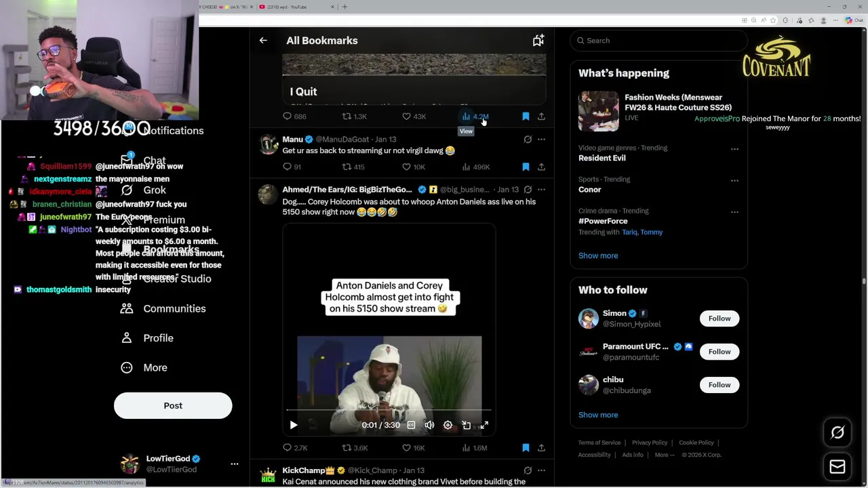This screenshot has width=868, height=488.
Task: Open LowTierGod account menu dots
Action: 235,464
